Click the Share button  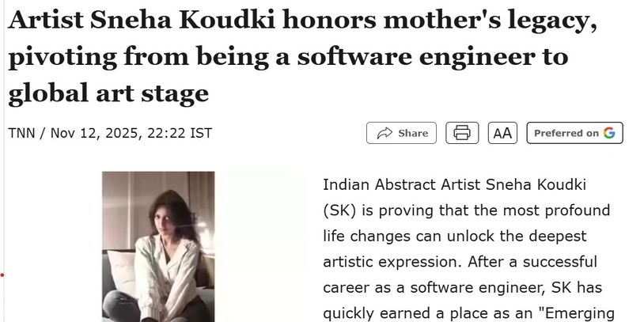click(x=402, y=134)
